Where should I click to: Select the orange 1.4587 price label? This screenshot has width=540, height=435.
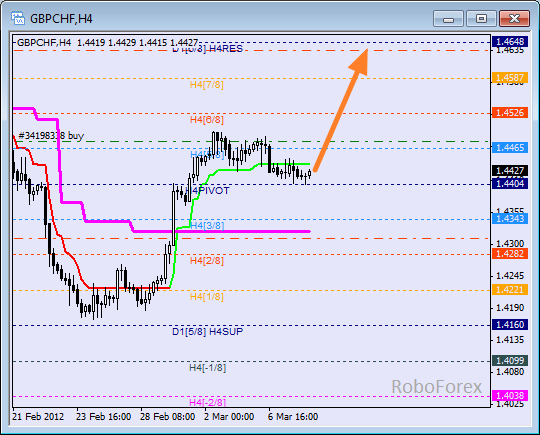coord(510,78)
